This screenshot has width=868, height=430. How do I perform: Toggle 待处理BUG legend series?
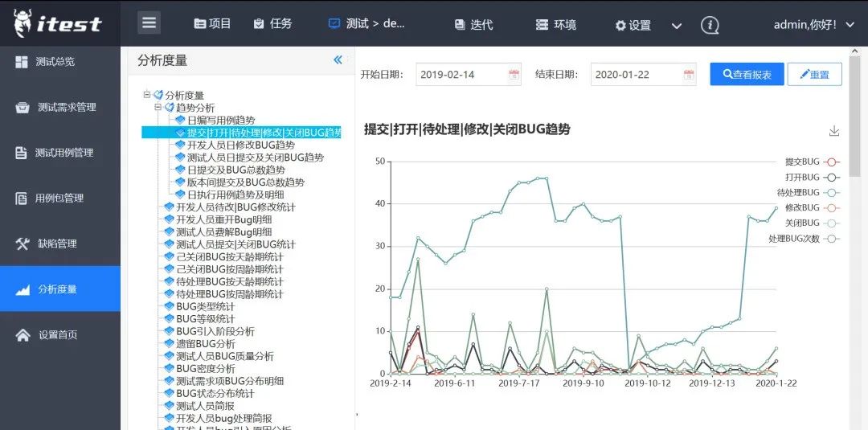click(x=809, y=193)
